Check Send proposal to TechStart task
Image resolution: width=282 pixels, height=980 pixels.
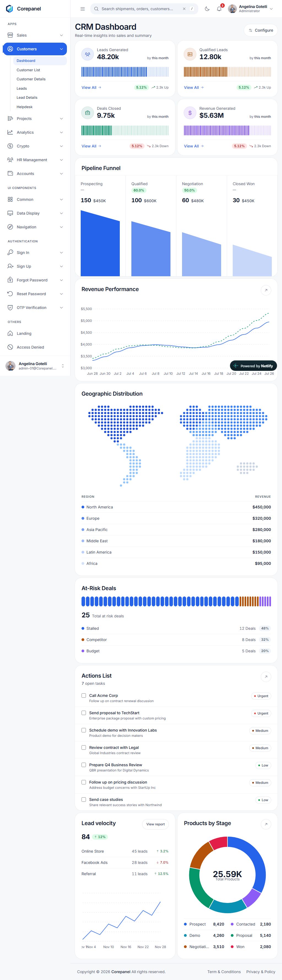84,713
